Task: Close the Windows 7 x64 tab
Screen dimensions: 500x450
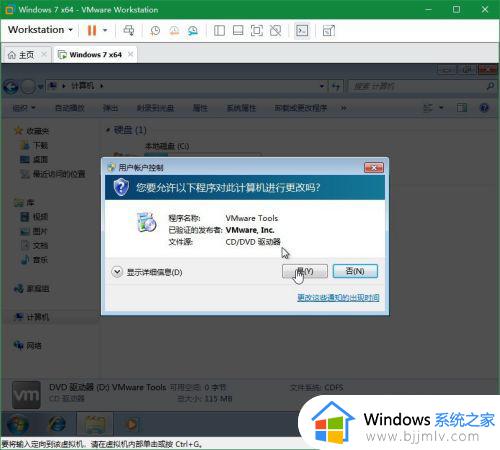Action: pyautogui.click(x=130, y=54)
